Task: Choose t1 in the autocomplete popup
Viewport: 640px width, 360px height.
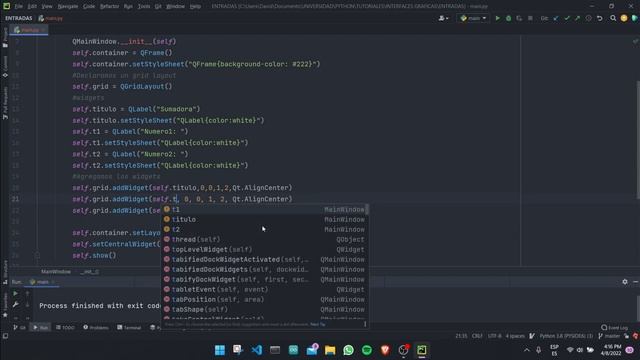Action: pos(264,209)
